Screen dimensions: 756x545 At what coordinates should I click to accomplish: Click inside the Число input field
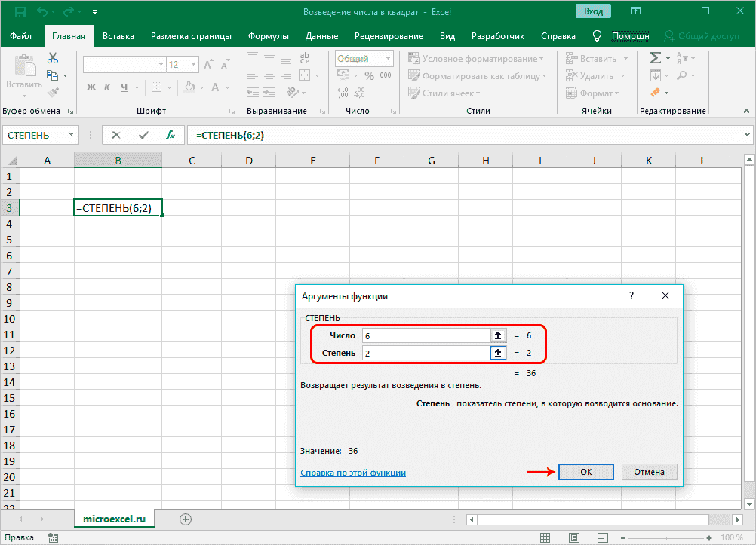point(425,335)
